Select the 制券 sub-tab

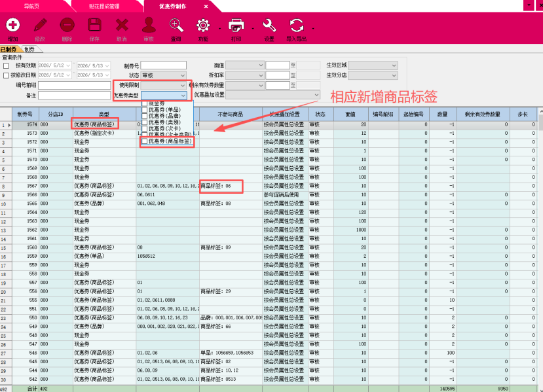[31, 50]
